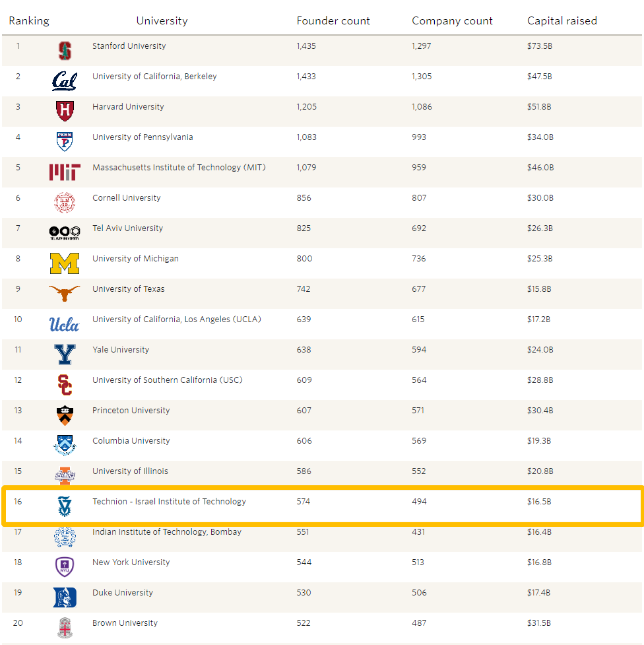Click the Texas Longhorns logo
This screenshot has height=645, width=644.
pyautogui.click(x=65, y=293)
